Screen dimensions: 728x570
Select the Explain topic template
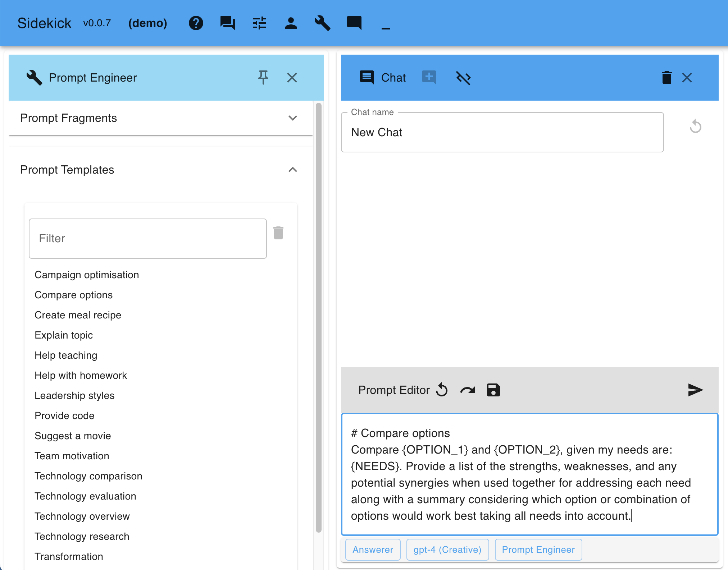pyautogui.click(x=64, y=335)
